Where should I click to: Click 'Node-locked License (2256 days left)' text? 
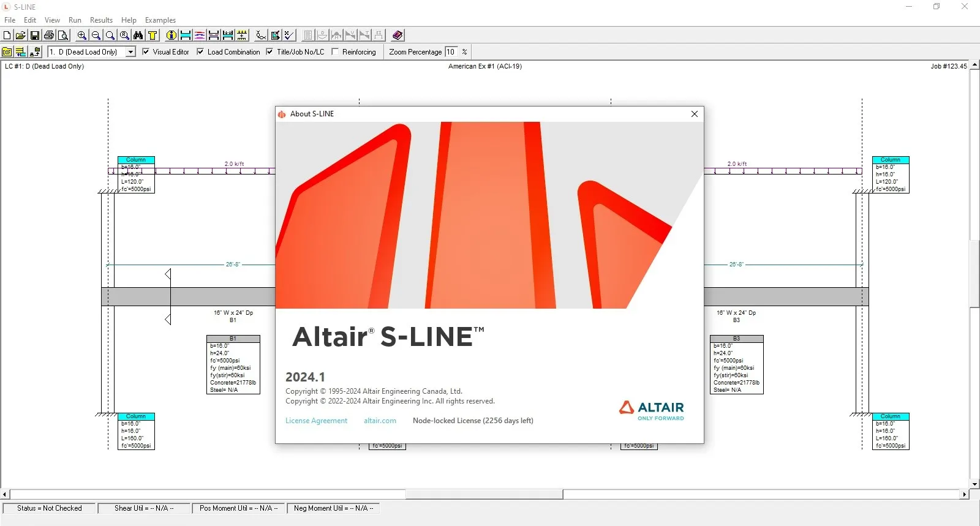pos(473,421)
